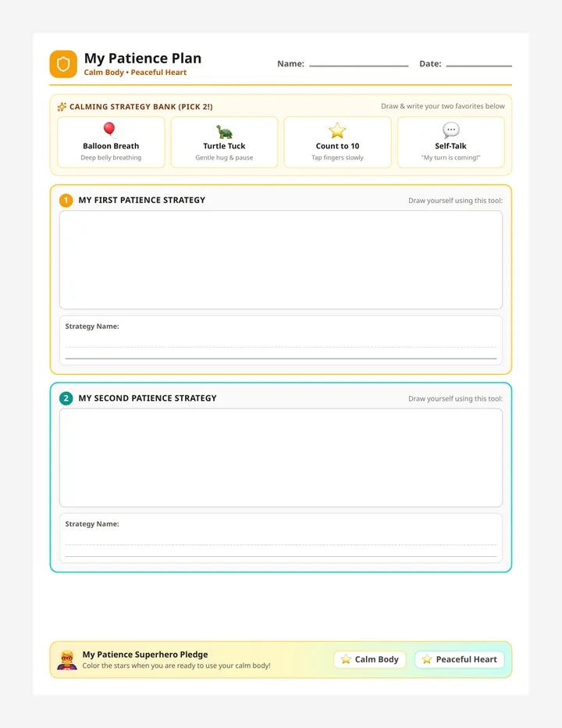Click the teal number 2 badge
Image resolution: width=562 pixels, height=728 pixels.
66,398
